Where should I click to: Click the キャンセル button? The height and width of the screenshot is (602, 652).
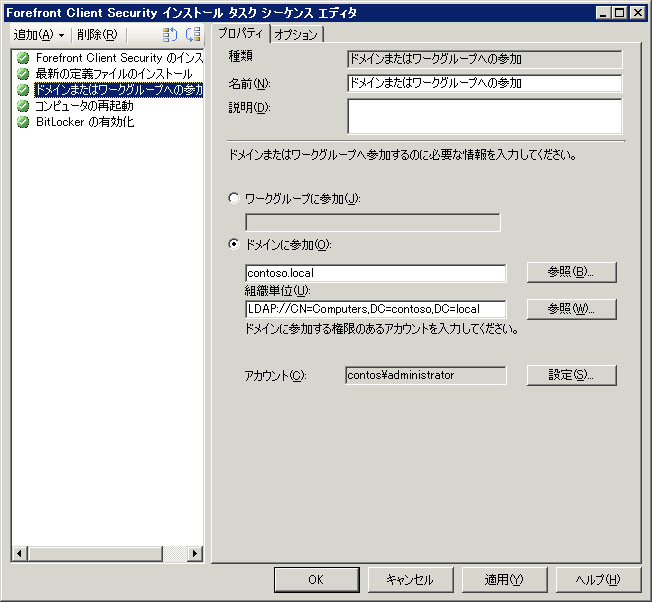pyautogui.click(x=410, y=580)
